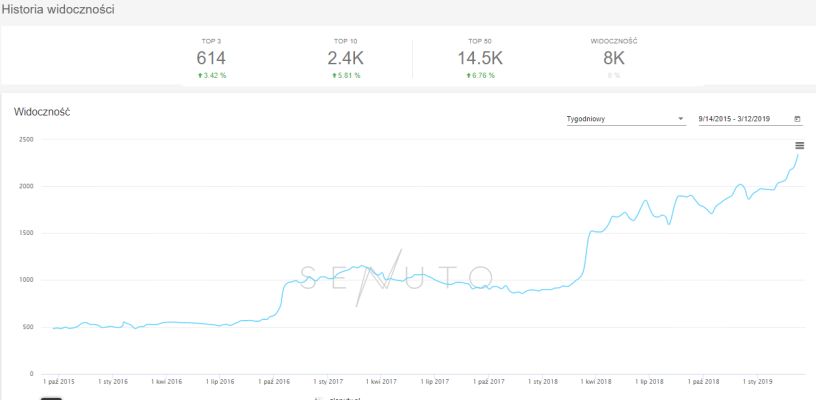Click the green 3.42 % change indicator
This screenshot has width=816, height=400.
click(210, 75)
